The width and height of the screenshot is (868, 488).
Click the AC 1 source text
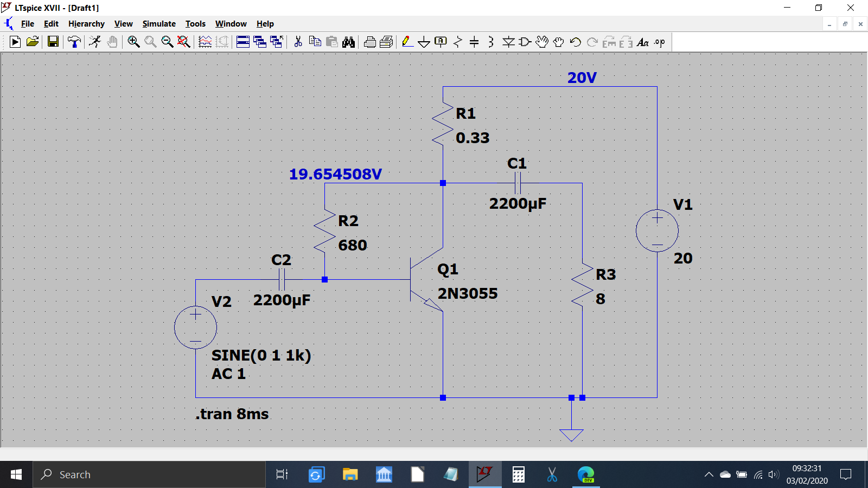(228, 374)
